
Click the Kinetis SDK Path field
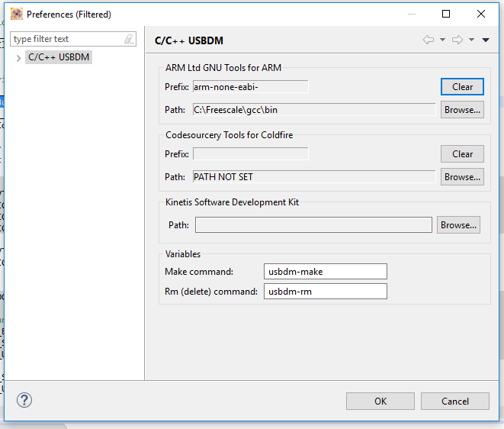[313, 224]
